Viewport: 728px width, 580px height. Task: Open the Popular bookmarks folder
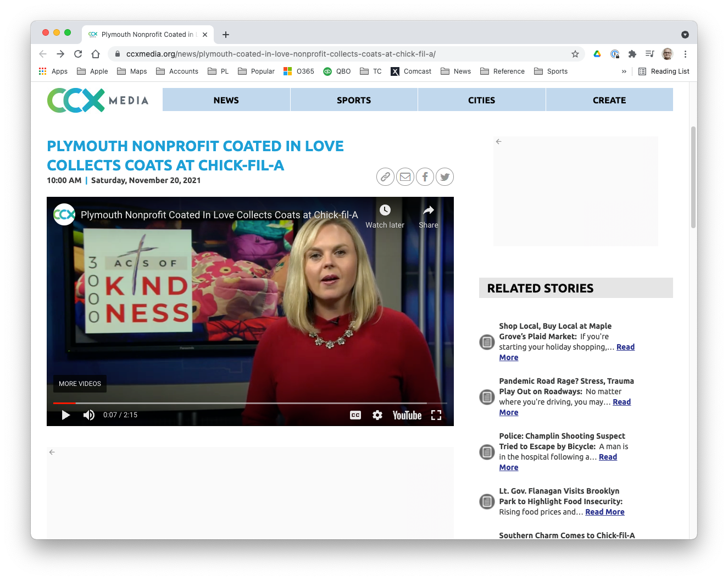click(256, 71)
